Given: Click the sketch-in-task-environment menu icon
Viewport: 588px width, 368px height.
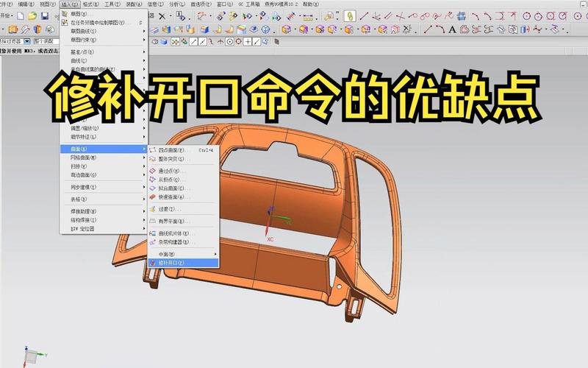Looking at the screenshot, I should 65,23.
